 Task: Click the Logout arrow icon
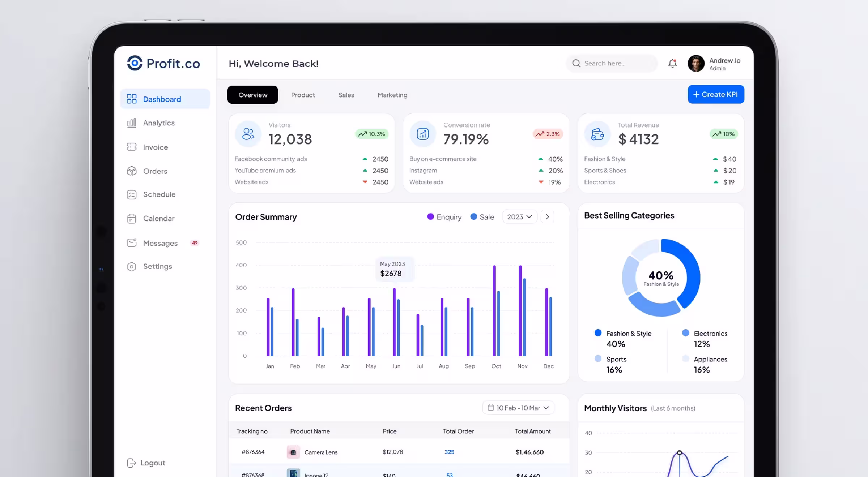(x=132, y=463)
